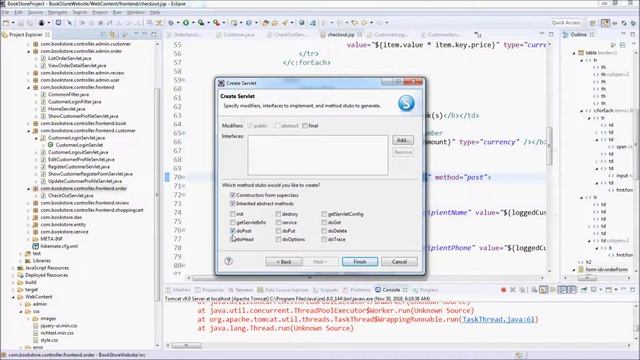Screen dimensions: 640x360
Task: Maximize the editor area
Action: [551, 34]
